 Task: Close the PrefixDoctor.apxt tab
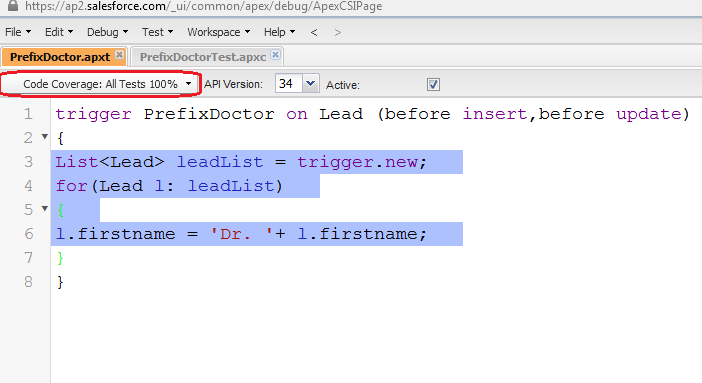coord(119,55)
